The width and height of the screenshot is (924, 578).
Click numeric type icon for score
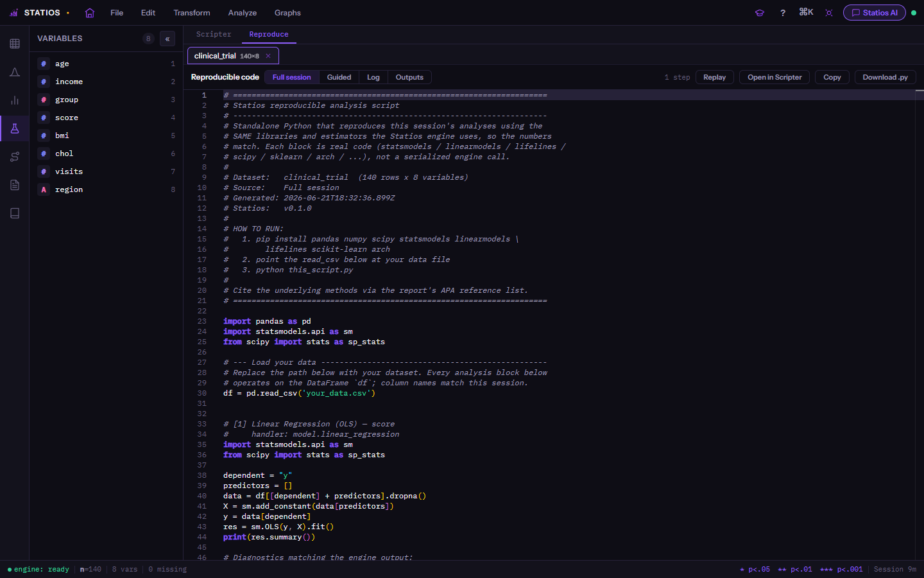[44, 118]
